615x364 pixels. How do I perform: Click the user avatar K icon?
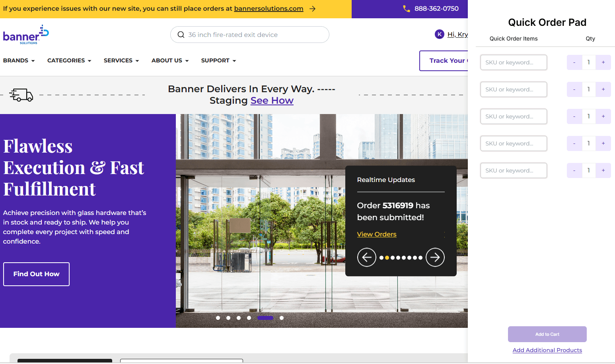click(439, 34)
